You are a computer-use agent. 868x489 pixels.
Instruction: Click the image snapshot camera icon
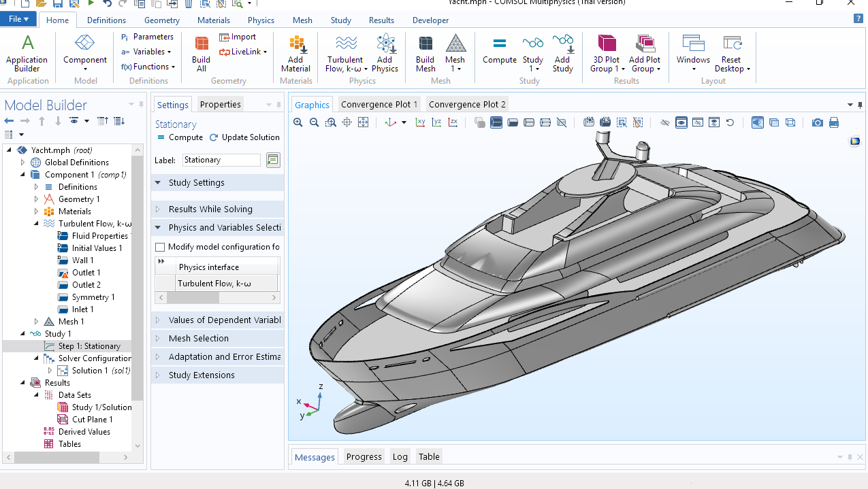(817, 122)
